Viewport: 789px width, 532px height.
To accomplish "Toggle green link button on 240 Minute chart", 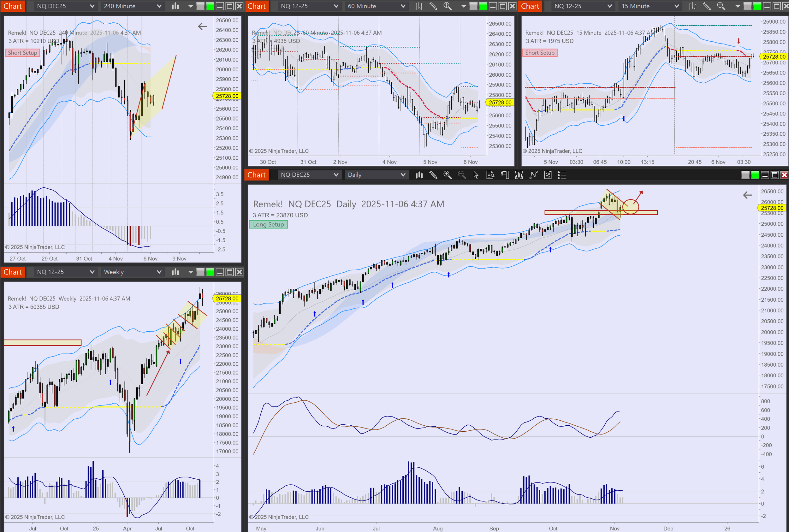I will click(210, 6).
